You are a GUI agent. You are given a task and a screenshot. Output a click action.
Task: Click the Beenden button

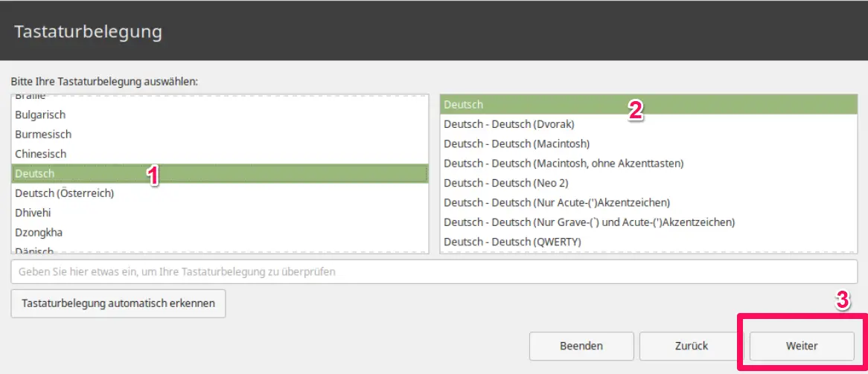click(581, 346)
